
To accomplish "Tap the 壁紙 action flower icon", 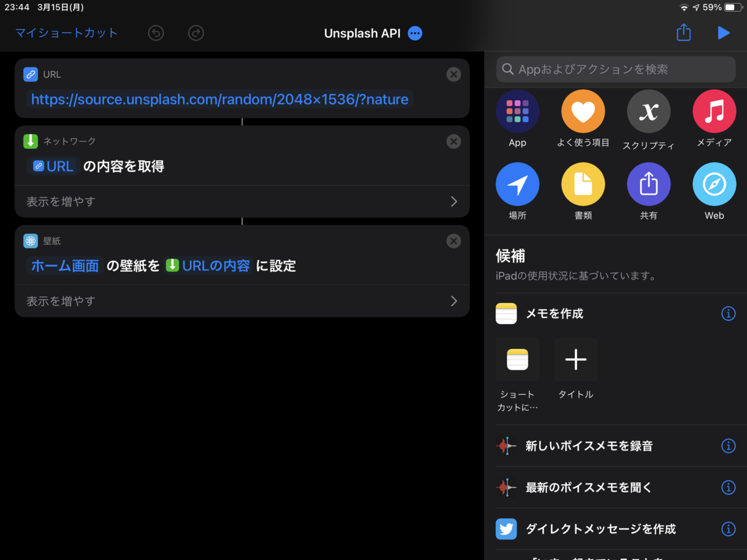I will (x=31, y=241).
